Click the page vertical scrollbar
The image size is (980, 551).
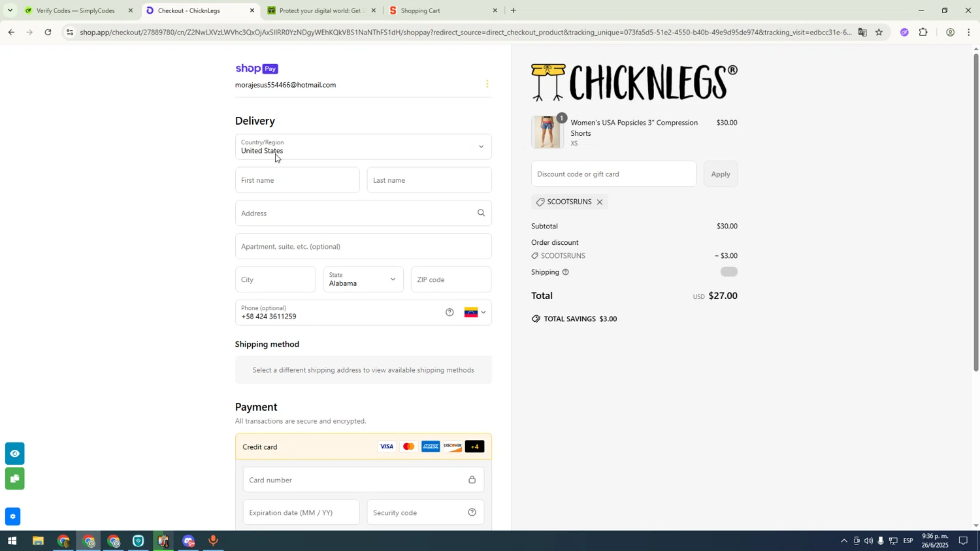pos(976,212)
